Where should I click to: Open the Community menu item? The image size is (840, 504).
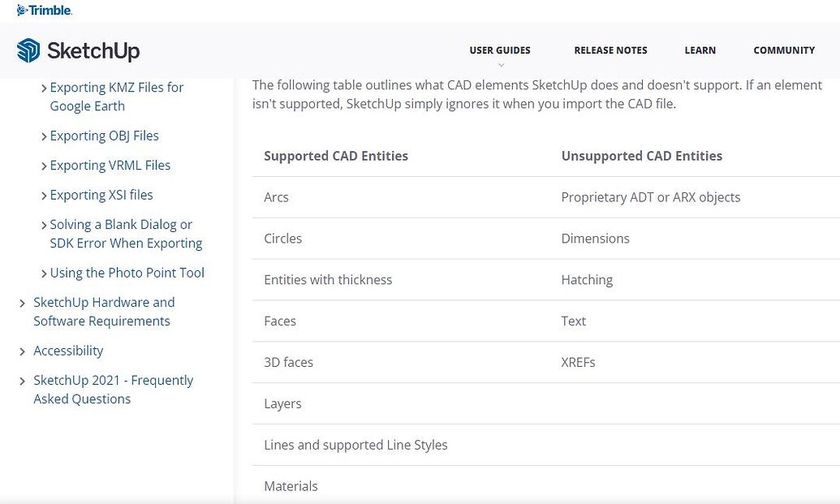783,50
